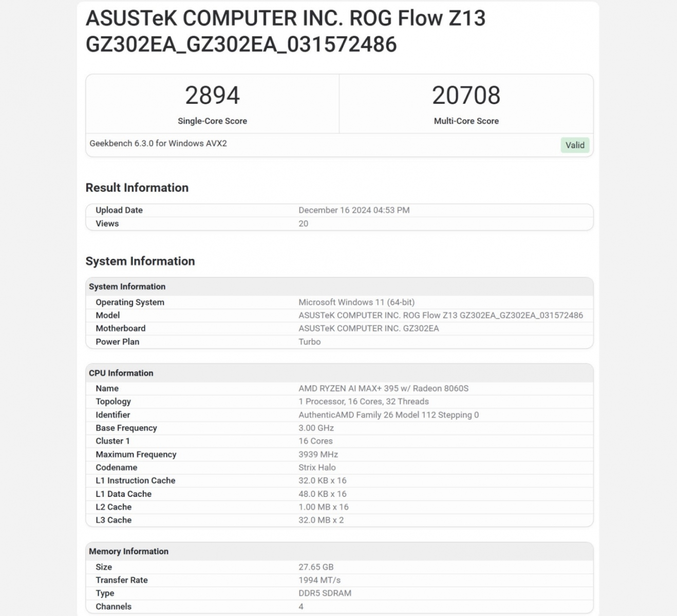
Task: Click L3 Cache value '32.0 MB x 2'
Action: [321, 520]
